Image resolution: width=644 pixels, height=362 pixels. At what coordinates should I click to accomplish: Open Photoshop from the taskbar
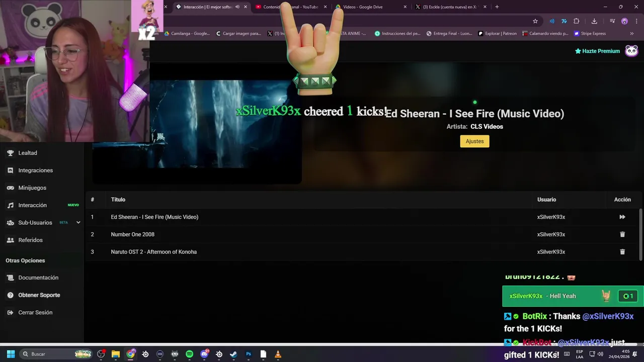(x=249, y=354)
